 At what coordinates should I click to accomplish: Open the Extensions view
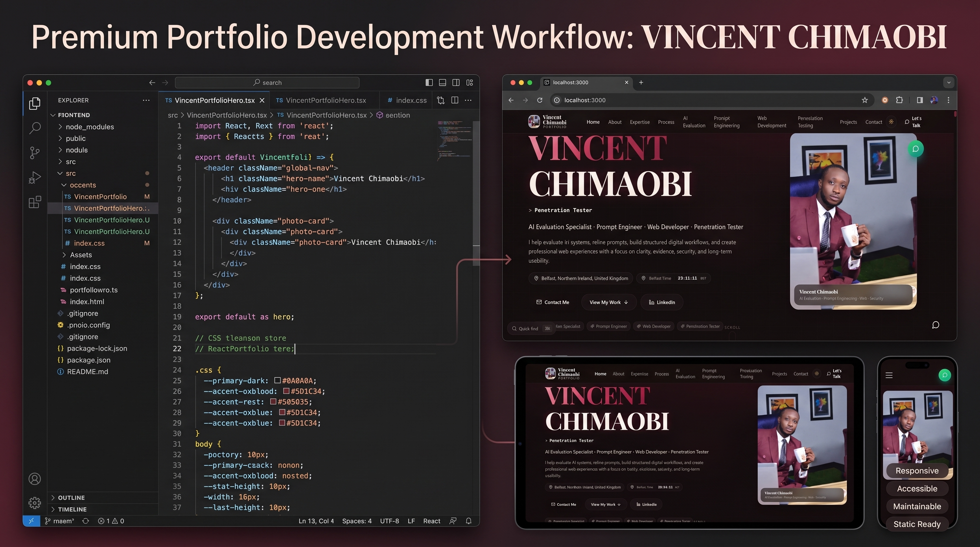(x=35, y=202)
